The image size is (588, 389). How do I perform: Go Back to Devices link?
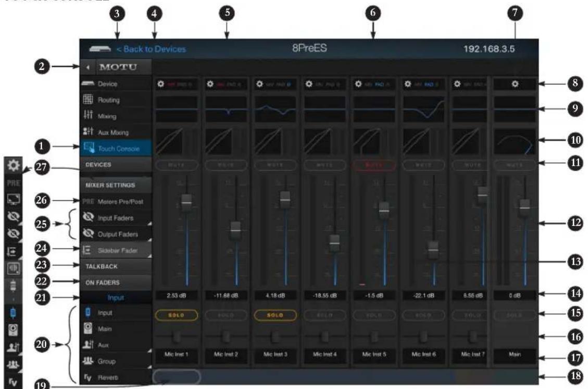151,49
